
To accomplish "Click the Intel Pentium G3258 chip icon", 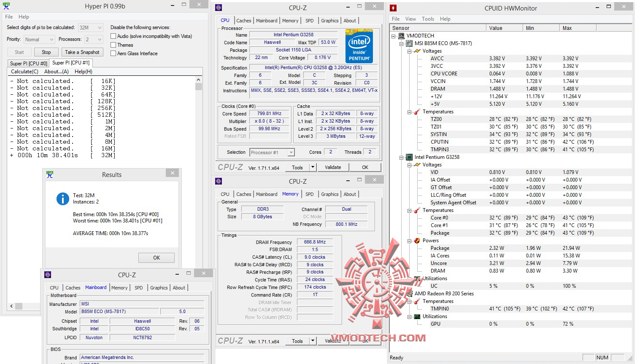I will [x=409, y=157].
